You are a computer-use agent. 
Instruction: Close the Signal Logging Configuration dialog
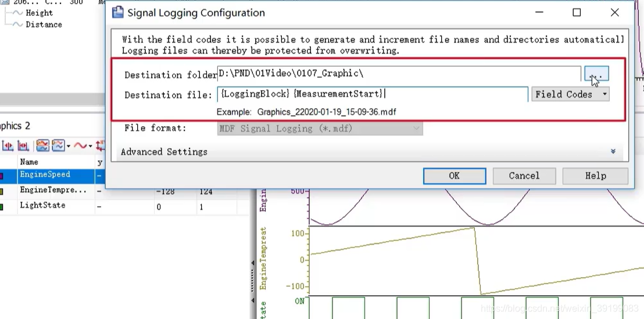point(614,12)
